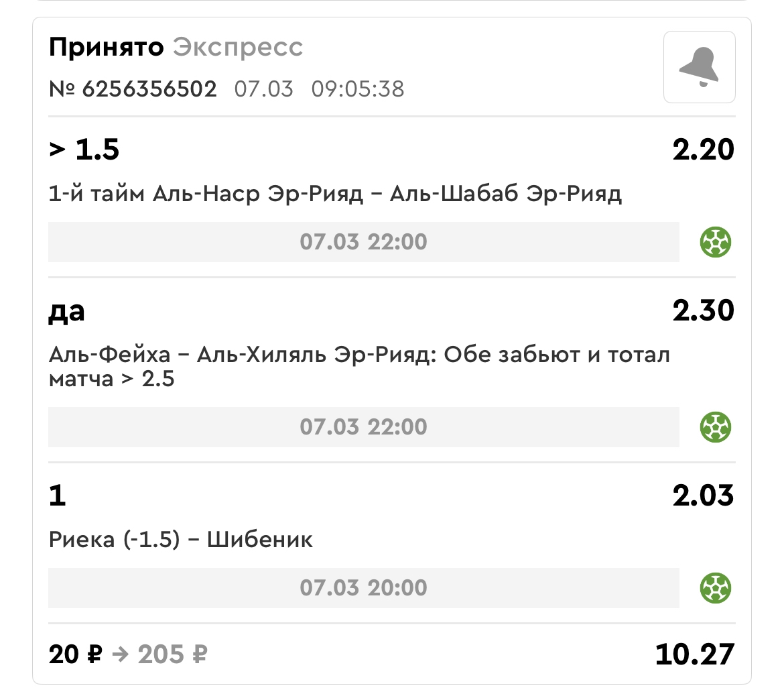Tap the 2.30 odds value
Viewport: 784px width, 696px height.
point(703,310)
